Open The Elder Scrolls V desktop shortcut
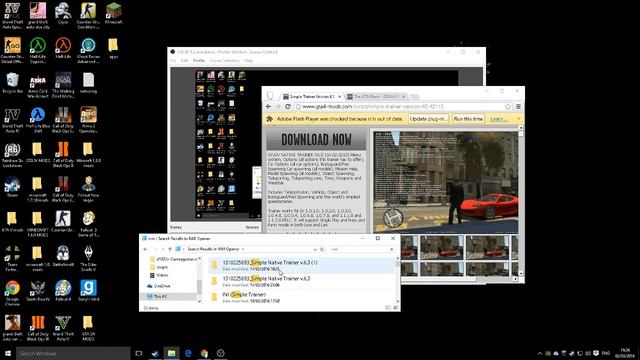640x360 pixels. click(x=88, y=258)
